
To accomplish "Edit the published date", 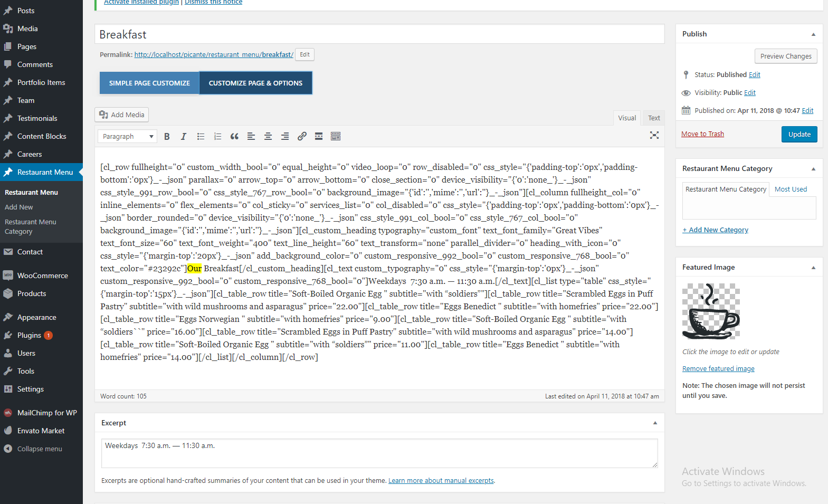I will click(x=807, y=110).
